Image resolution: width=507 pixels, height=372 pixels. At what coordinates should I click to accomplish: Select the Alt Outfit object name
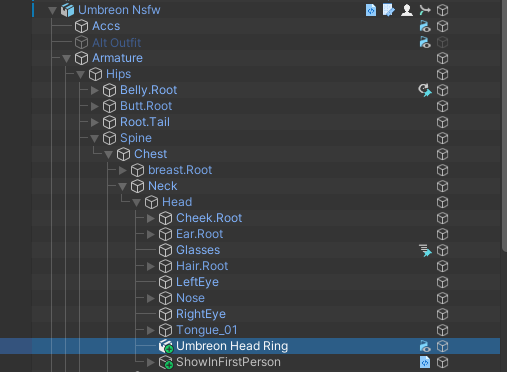(117, 42)
